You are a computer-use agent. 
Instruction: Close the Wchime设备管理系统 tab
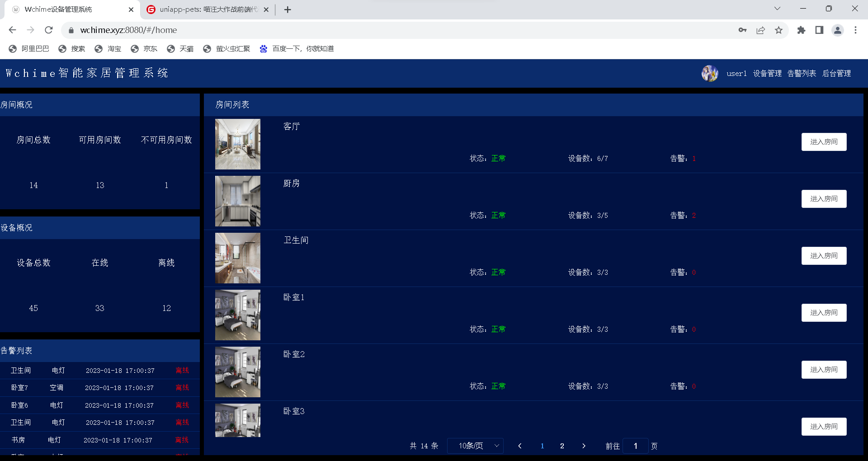tap(131, 9)
